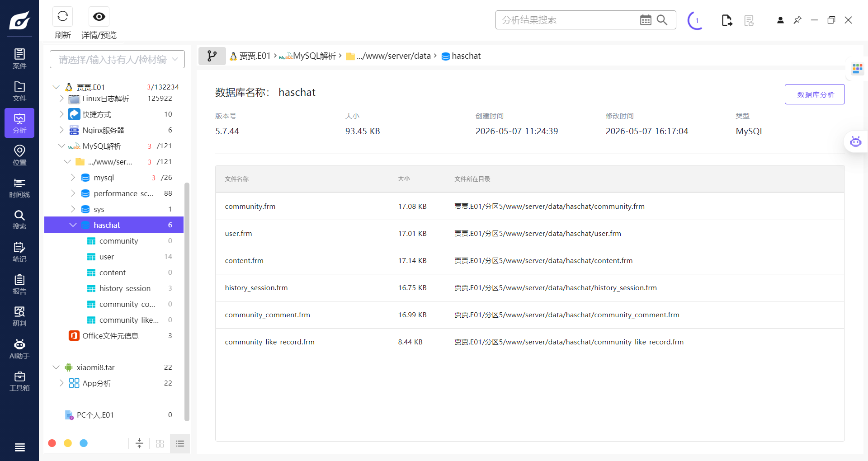868x461 pixels.
Task: Click the refresh icon in toolbar
Action: pos(63,16)
